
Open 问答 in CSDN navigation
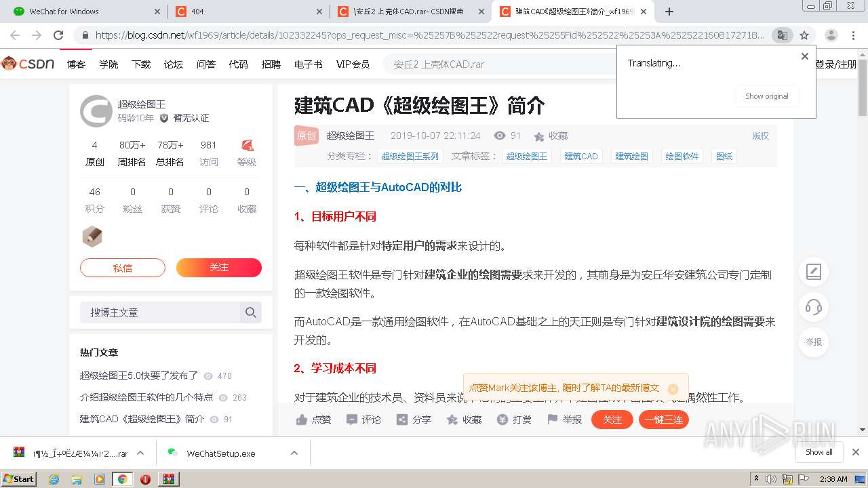pyautogui.click(x=206, y=64)
